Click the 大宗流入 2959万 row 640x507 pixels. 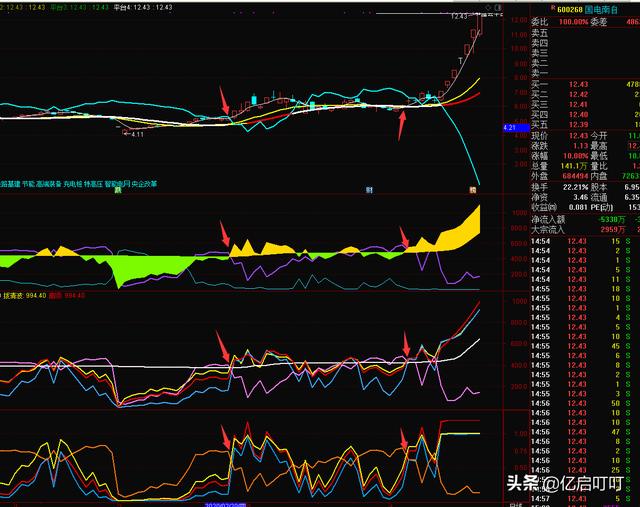[585, 230]
